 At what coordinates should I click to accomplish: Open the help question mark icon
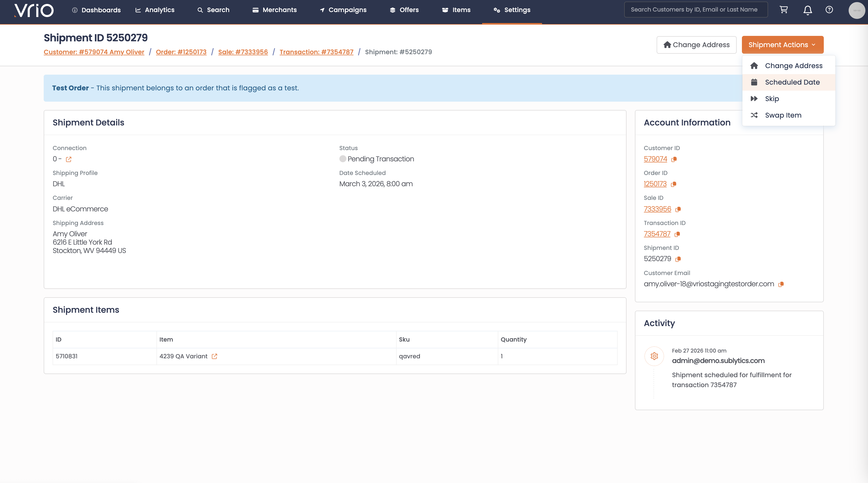coord(829,10)
